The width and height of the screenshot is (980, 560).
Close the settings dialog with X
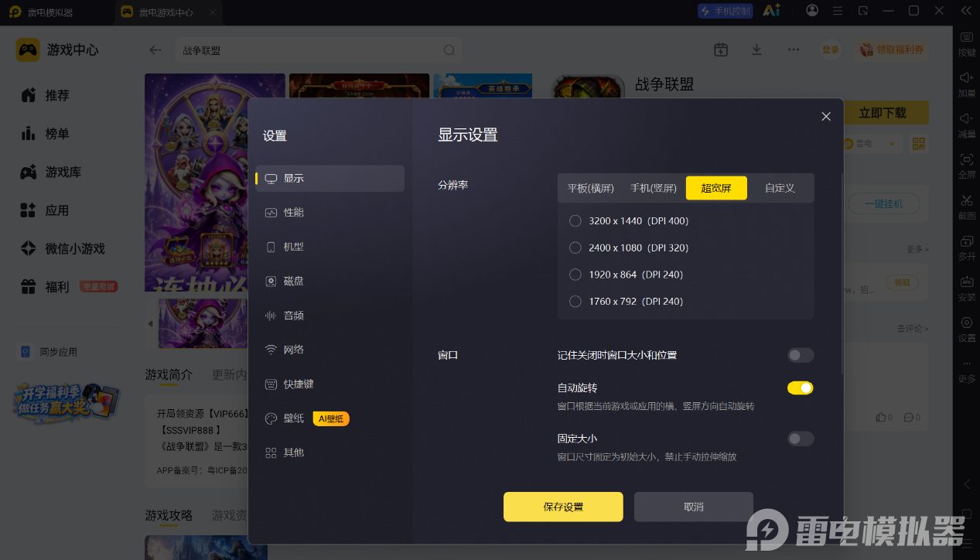[826, 116]
